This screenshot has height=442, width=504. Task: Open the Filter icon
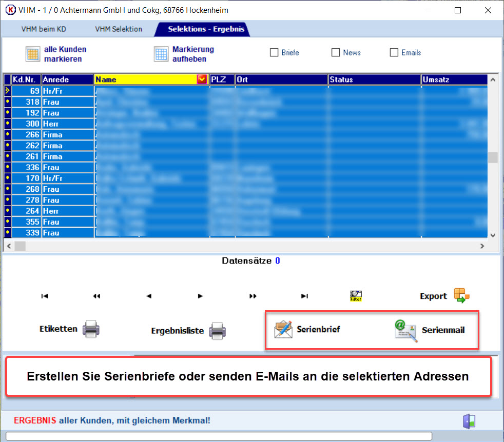point(356,296)
